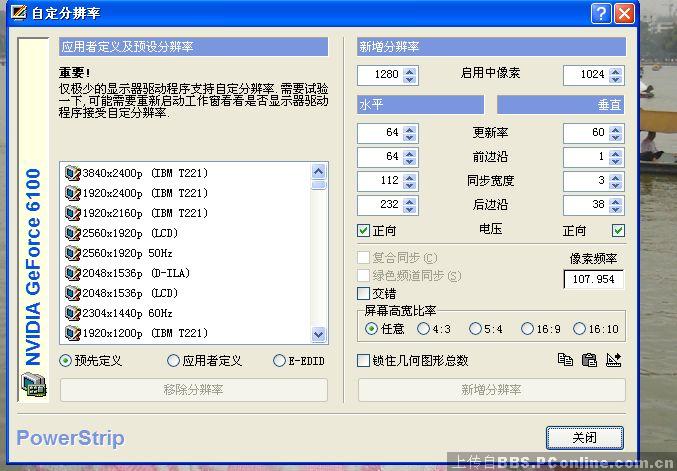The height and width of the screenshot is (471, 677).
Task: Click monitor icon beside 3840x2400p (IBM T221)
Action: (x=73, y=173)
